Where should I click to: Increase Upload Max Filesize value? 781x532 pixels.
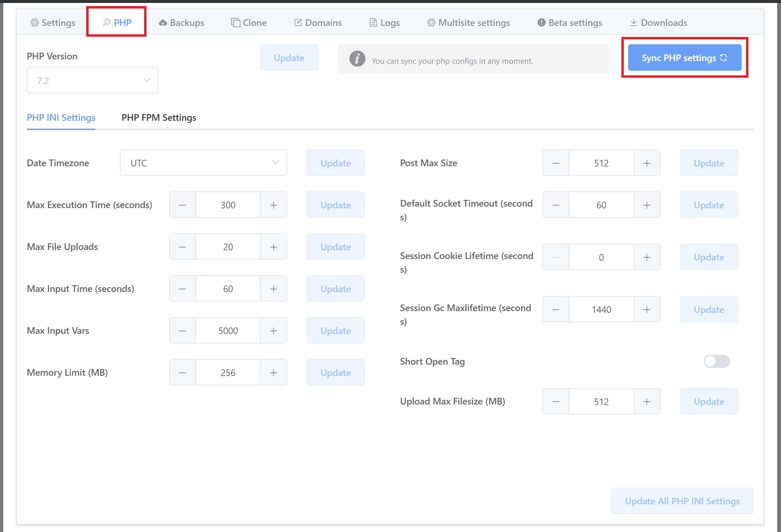coord(647,402)
